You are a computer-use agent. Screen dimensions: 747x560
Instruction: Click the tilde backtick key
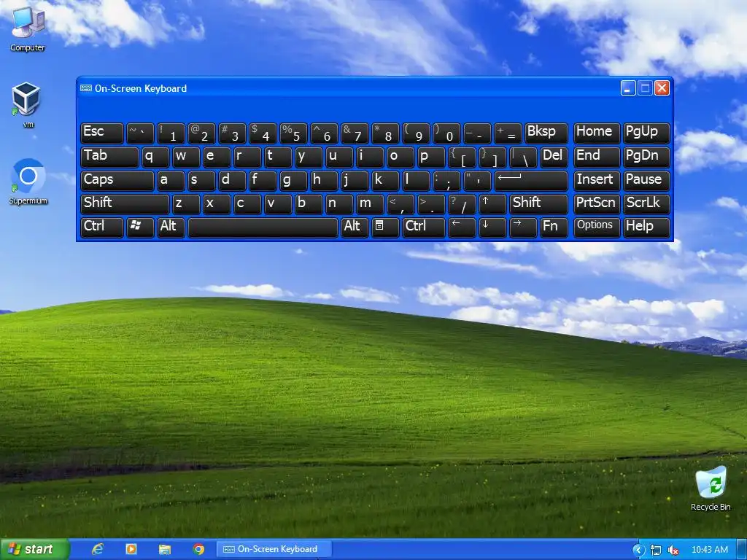pos(140,133)
